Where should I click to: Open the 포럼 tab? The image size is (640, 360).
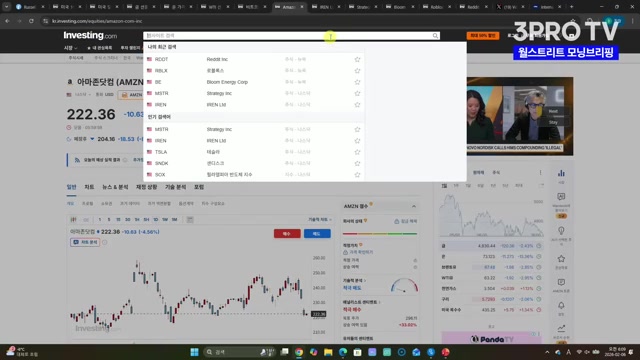point(199,187)
